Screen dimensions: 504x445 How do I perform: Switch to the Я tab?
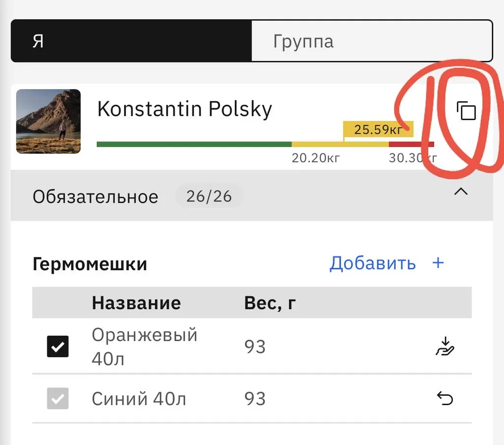[x=131, y=41]
